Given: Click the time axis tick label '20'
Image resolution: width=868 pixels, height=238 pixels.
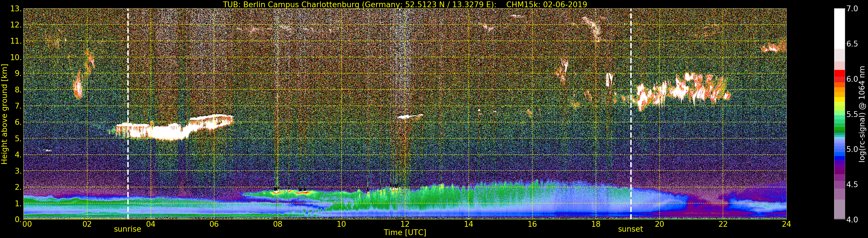Looking at the screenshot, I should click(x=659, y=224).
